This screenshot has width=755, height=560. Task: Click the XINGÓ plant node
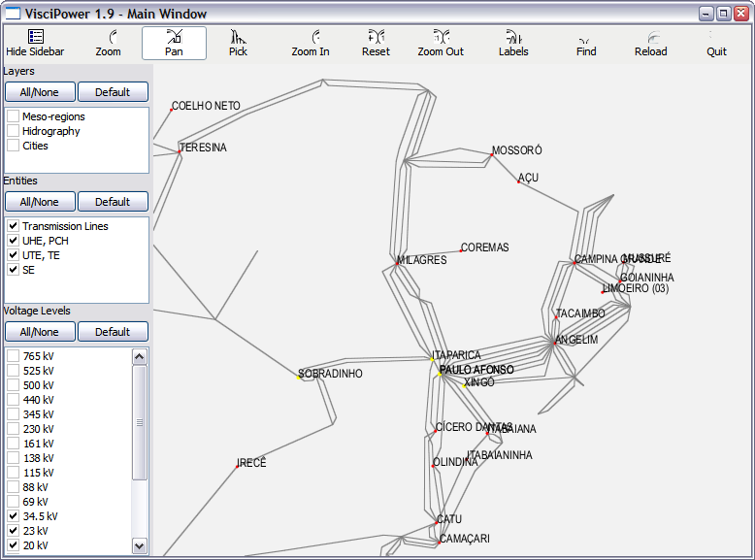(x=464, y=385)
